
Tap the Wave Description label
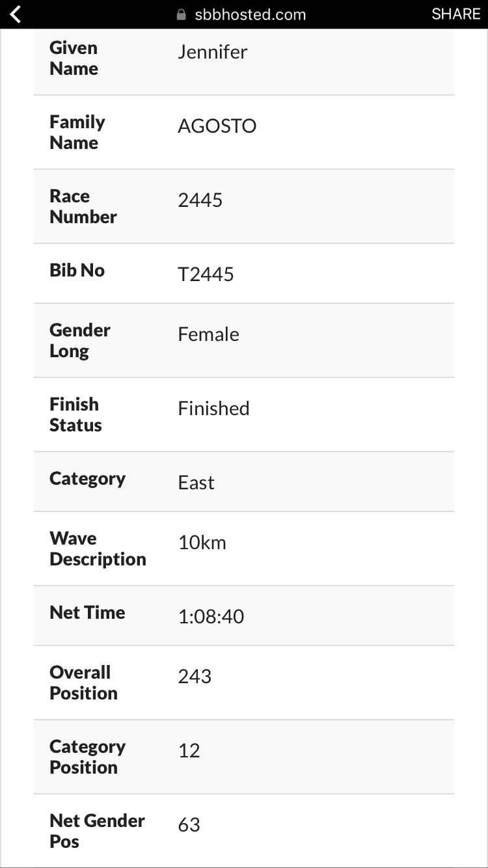[x=98, y=549]
